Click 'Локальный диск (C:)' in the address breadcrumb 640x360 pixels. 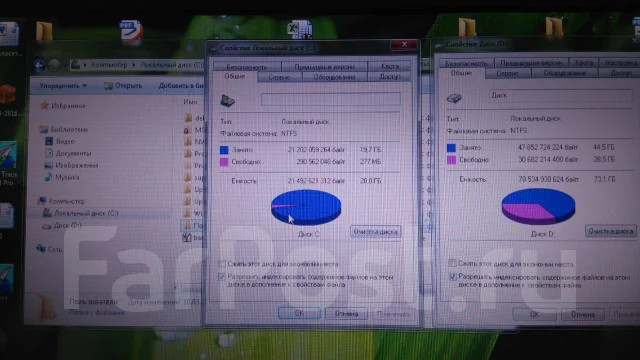[172, 65]
